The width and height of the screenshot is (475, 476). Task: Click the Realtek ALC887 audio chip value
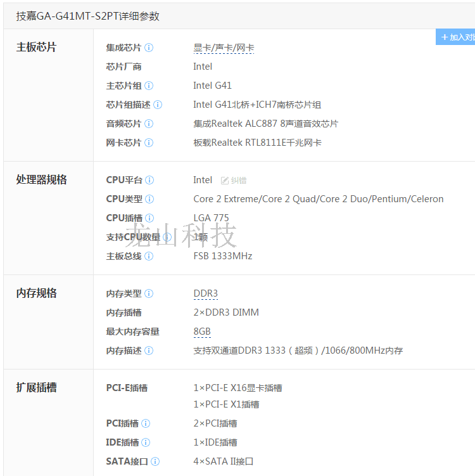pyautogui.click(x=266, y=124)
